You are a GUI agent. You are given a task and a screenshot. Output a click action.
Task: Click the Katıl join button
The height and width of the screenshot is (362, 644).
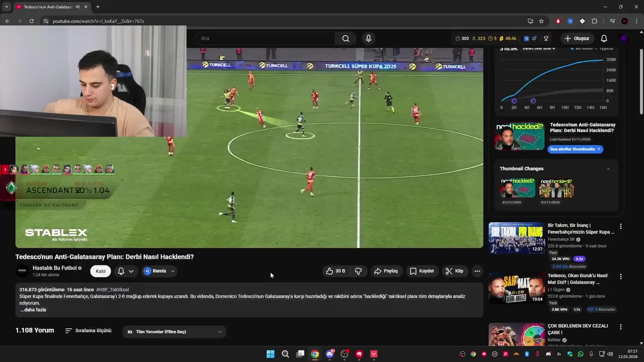[101, 271]
